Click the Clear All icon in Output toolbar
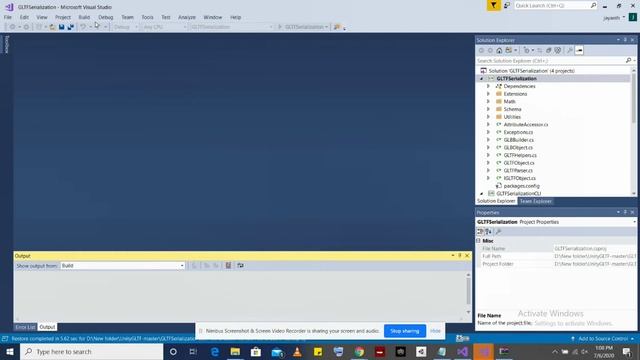 click(x=228, y=266)
